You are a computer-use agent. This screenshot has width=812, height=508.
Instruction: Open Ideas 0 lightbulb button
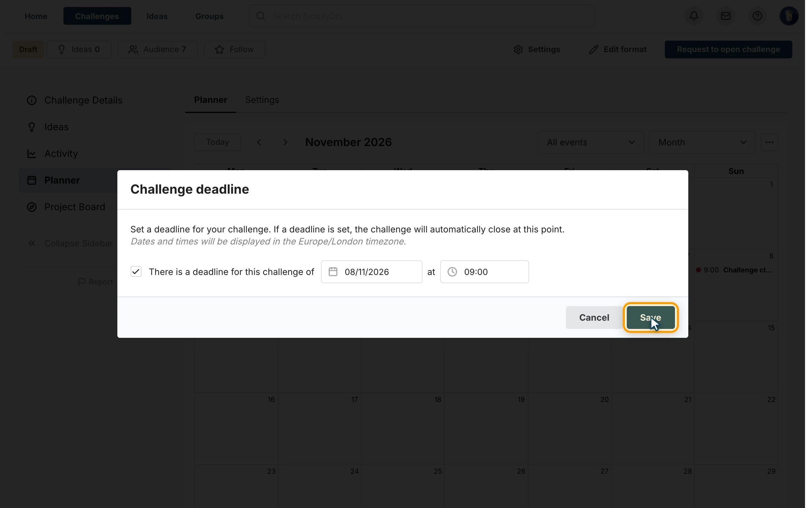click(x=79, y=50)
